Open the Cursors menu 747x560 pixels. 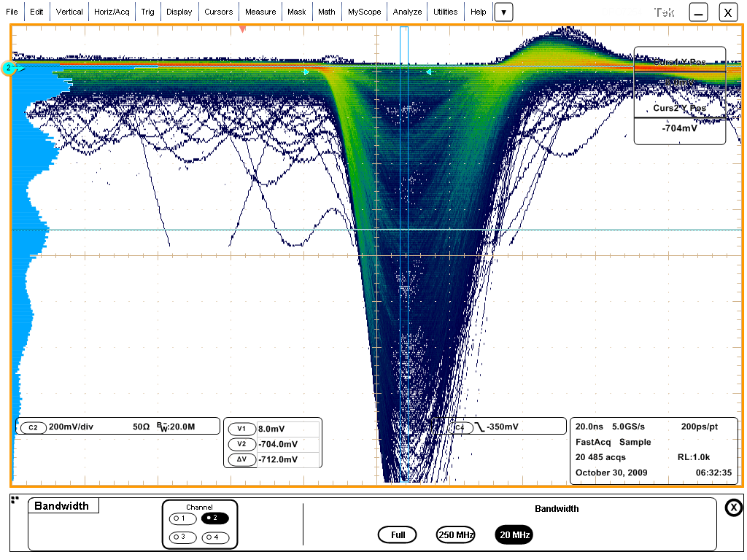218,12
